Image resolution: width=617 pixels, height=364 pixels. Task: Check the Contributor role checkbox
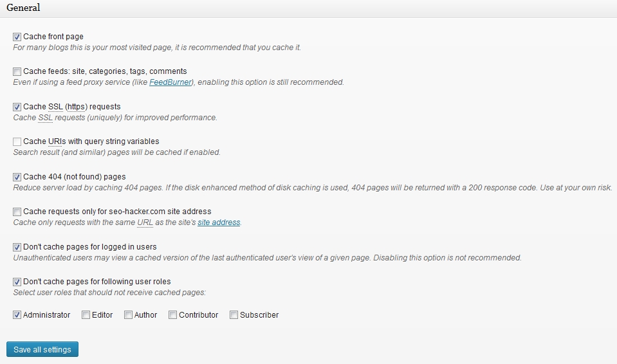coord(172,315)
